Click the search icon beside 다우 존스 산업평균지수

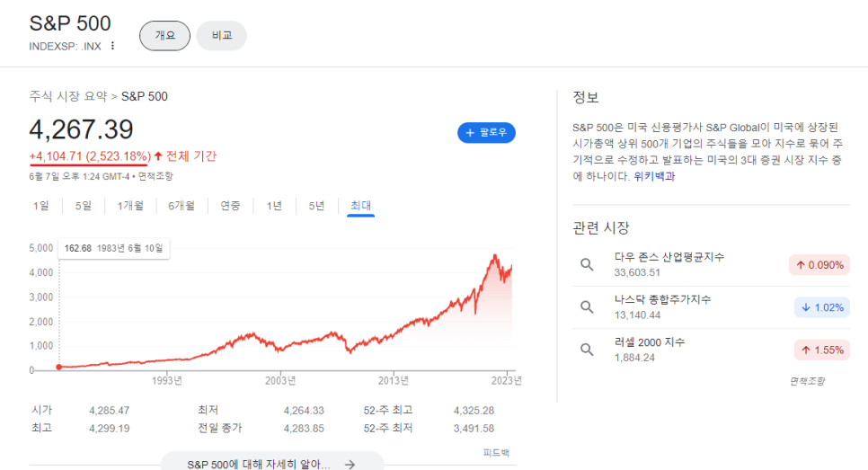(x=587, y=264)
